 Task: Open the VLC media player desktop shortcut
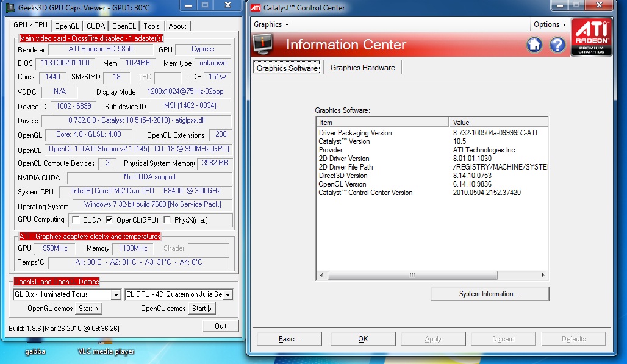pos(106,351)
